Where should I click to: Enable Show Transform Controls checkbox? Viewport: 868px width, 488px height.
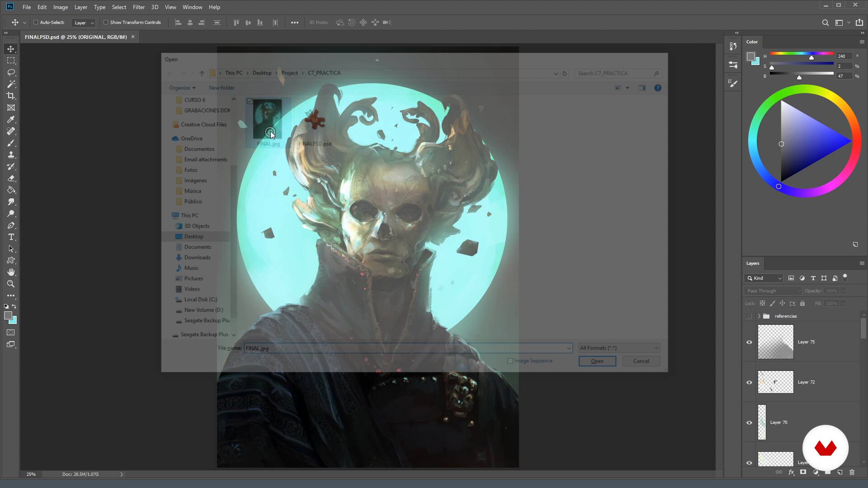(106, 22)
